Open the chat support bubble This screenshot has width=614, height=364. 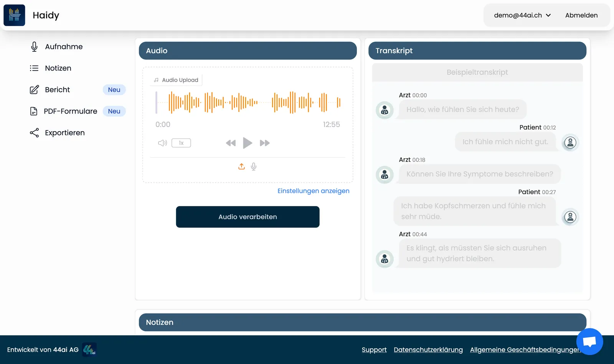pyautogui.click(x=589, y=341)
